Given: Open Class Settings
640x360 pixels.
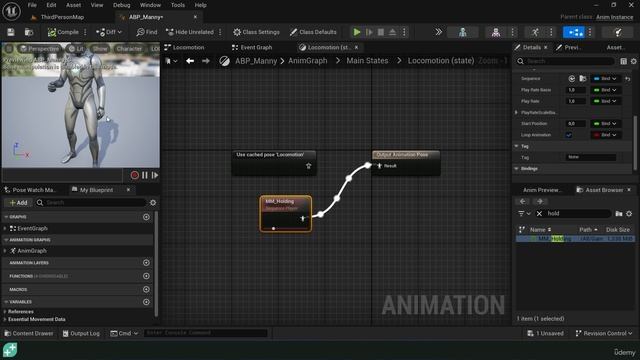Looking at the screenshot, I should (256, 32).
